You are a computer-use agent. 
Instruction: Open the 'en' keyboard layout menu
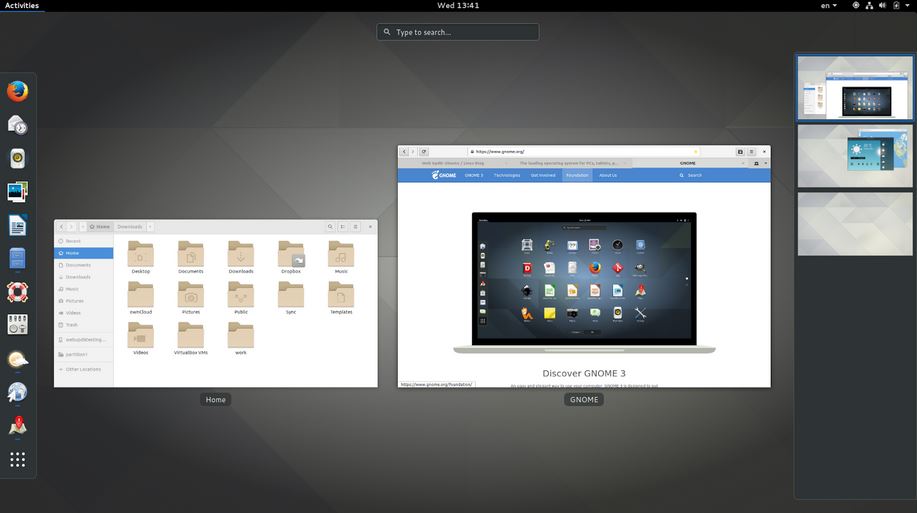pyautogui.click(x=829, y=5)
